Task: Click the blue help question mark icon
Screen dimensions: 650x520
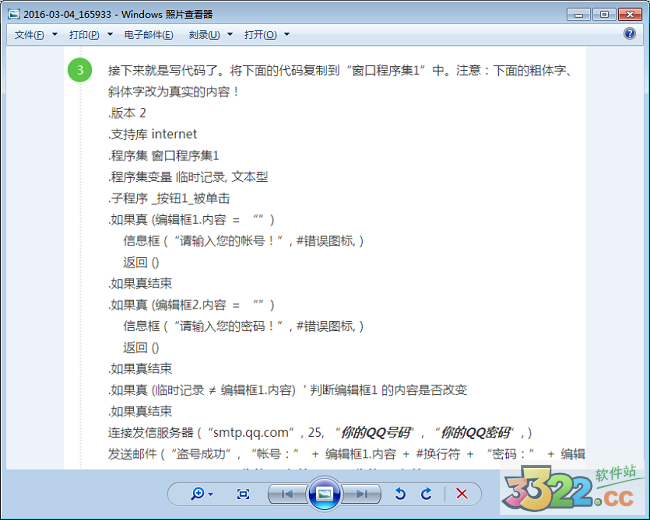Action: pyautogui.click(x=629, y=34)
